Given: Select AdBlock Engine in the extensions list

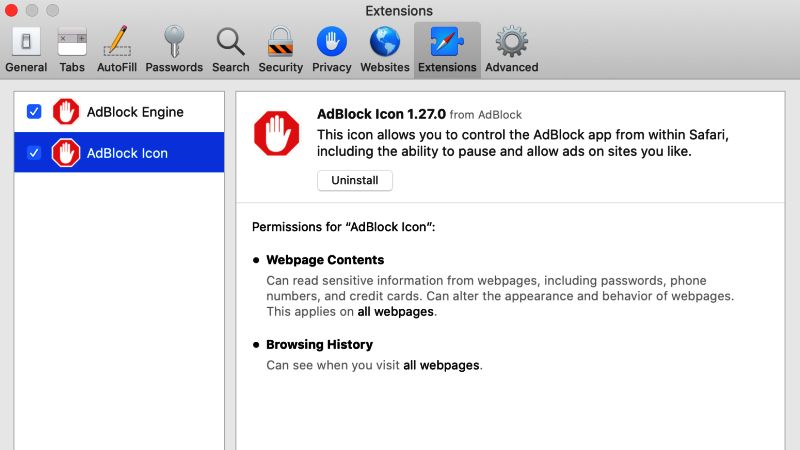Looking at the screenshot, I should click(x=119, y=112).
